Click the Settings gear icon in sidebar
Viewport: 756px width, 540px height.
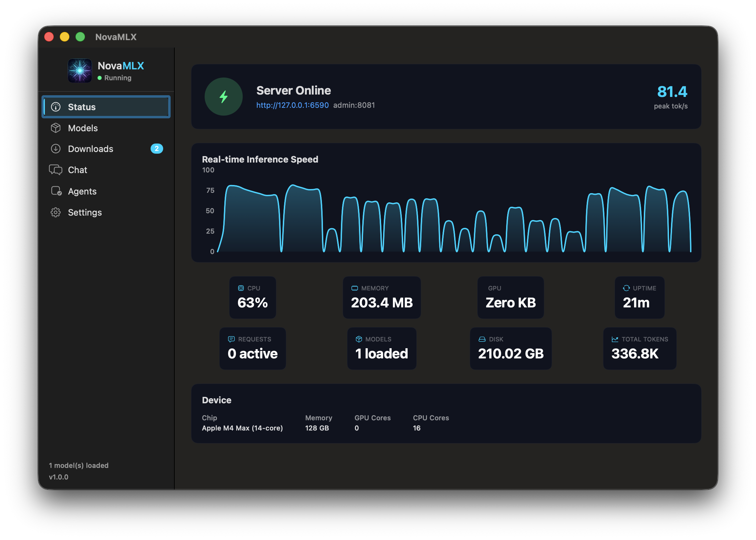[x=56, y=212]
